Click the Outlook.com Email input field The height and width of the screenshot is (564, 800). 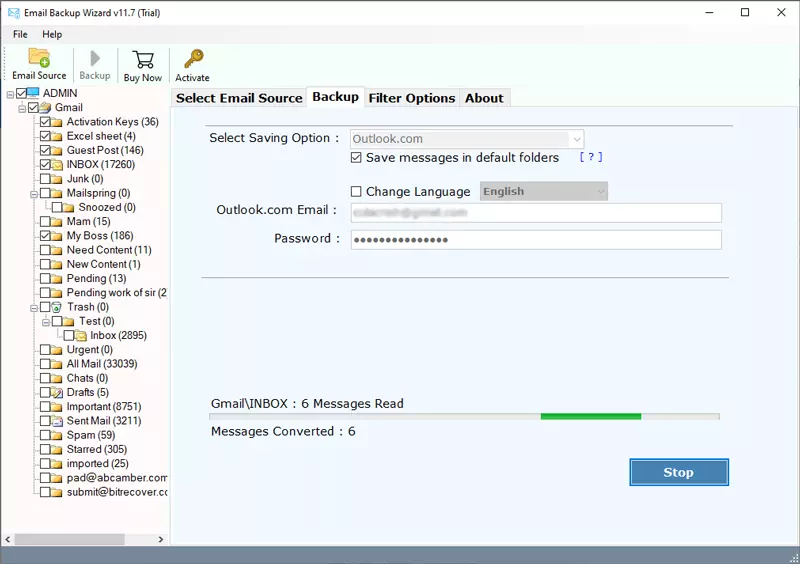point(536,213)
